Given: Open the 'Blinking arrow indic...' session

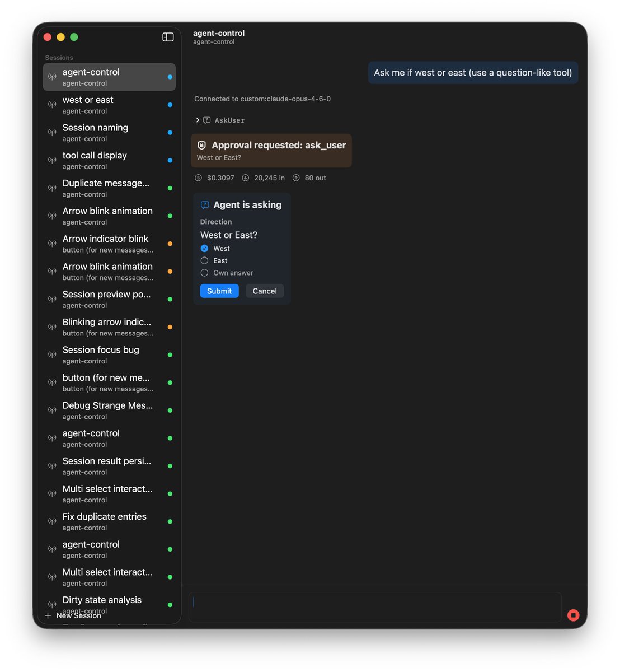Looking at the screenshot, I should (109, 327).
